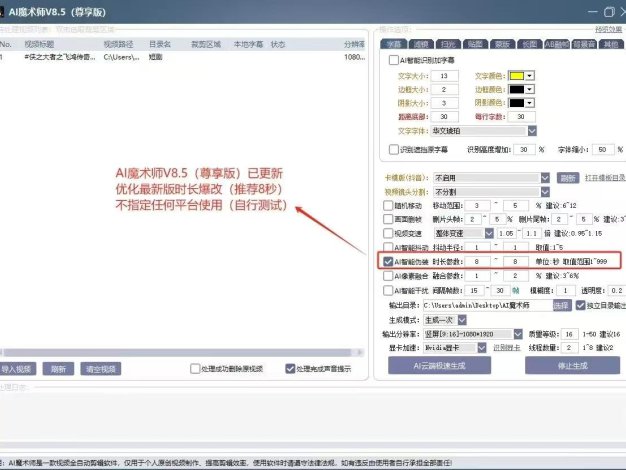Expand the 显卡加速 dropdown

coord(482,348)
